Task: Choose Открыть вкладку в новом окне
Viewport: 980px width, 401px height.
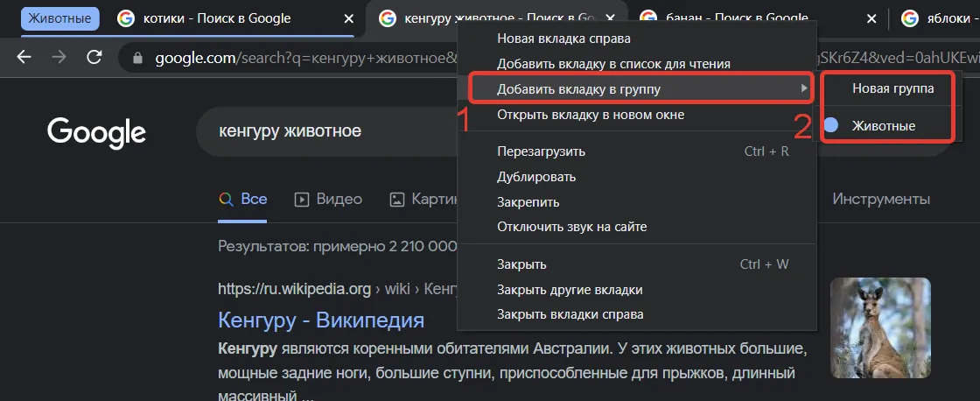Action: tap(637, 115)
